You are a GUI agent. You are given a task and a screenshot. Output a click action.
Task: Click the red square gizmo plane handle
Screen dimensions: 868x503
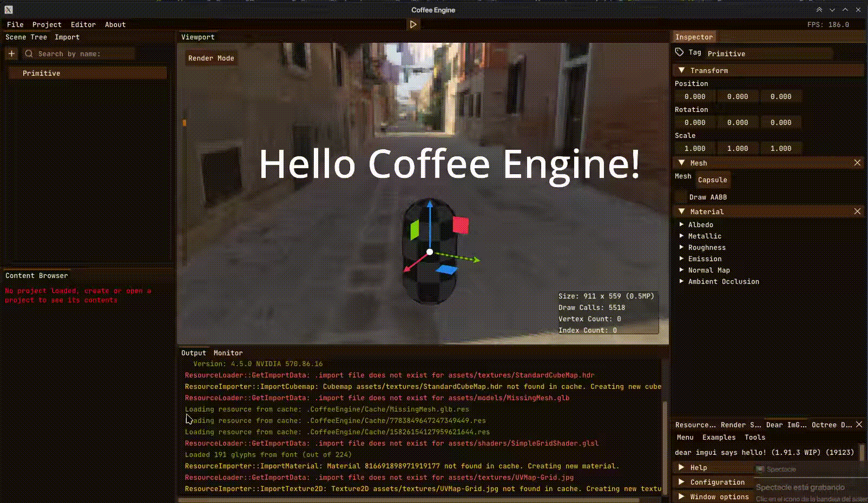click(x=461, y=224)
